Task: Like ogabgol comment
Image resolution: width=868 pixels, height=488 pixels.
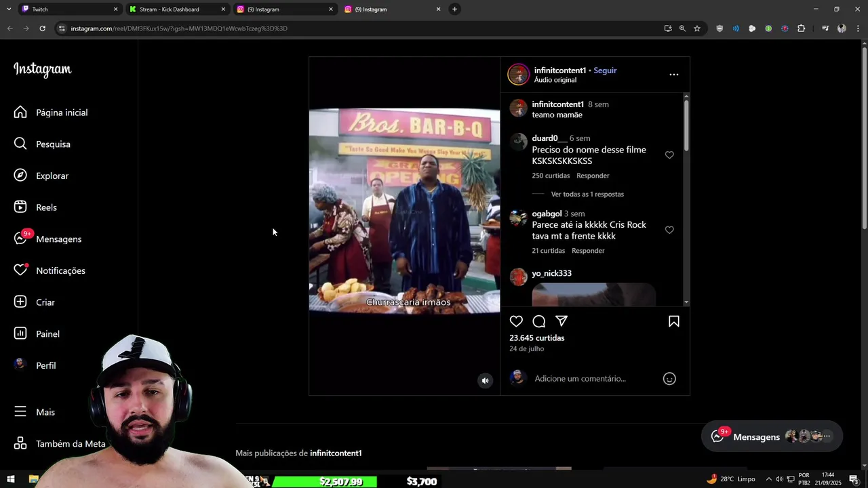Action: coord(669,230)
